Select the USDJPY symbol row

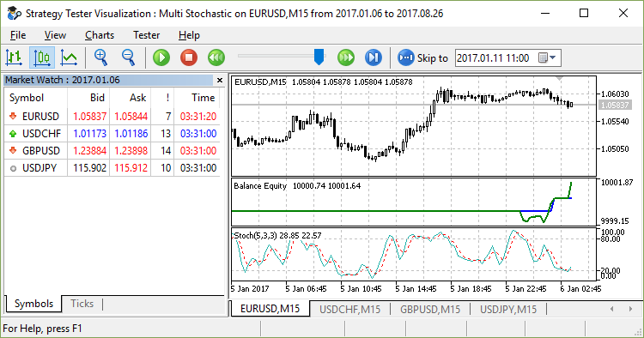pyautogui.click(x=112, y=168)
